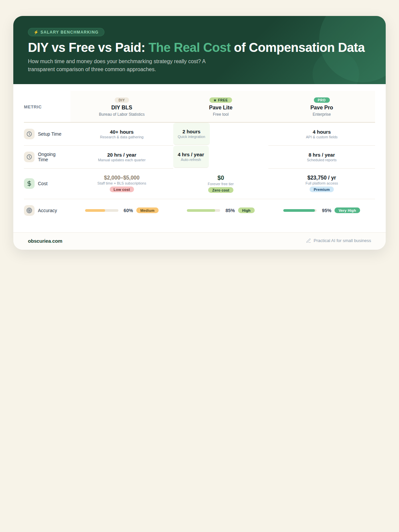
Task: Click 'Forever free tier' caption
Action: pos(221,184)
